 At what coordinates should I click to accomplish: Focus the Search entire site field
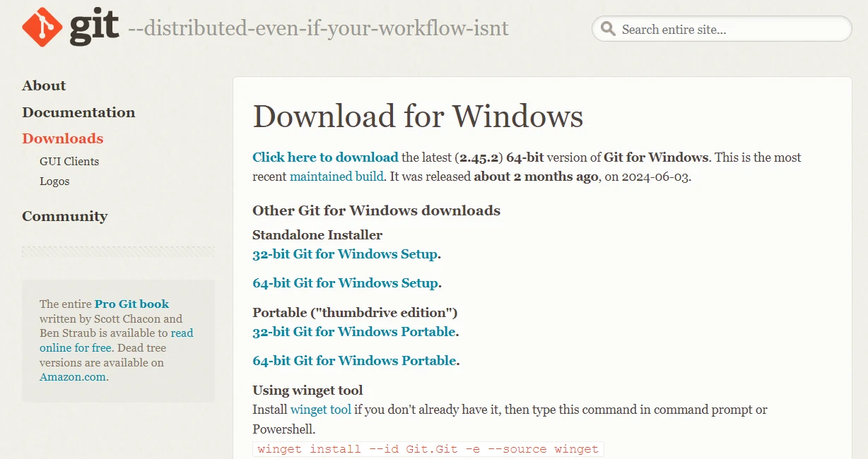722,29
